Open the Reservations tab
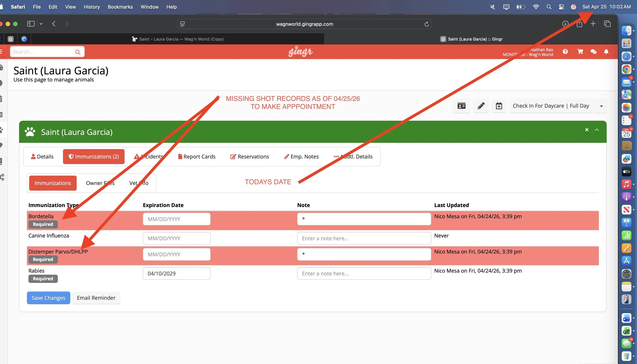Viewport: 637px width, 364px height. 250,157
